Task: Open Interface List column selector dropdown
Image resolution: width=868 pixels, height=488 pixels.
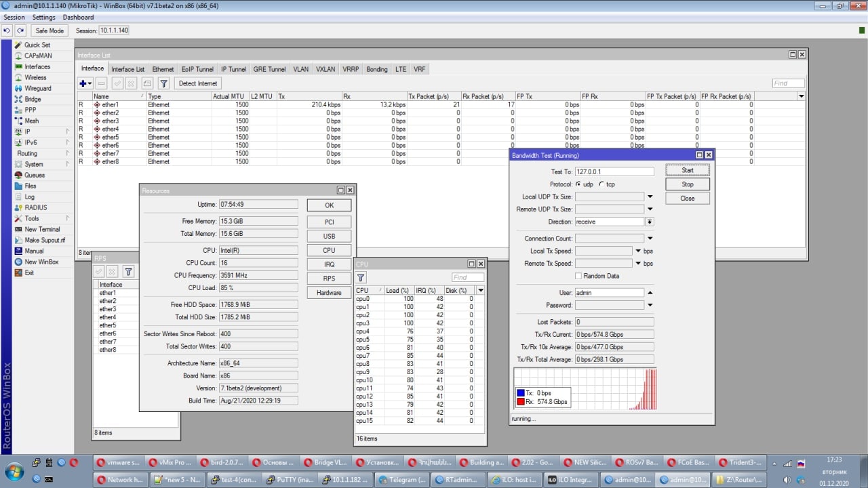Action: click(x=802, y=96)
